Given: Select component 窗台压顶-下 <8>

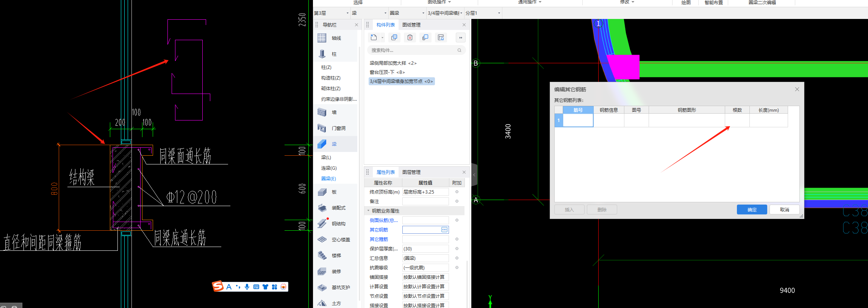Looking at the screenshot, I should tap(387, 72).
